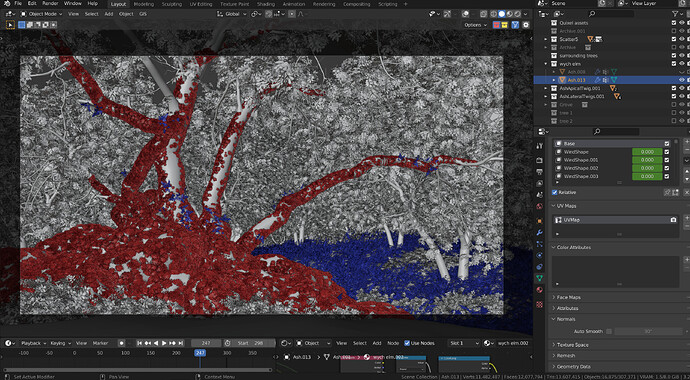Open the Render menu
This screenshot has height=380, width=690.
[50, 4]
